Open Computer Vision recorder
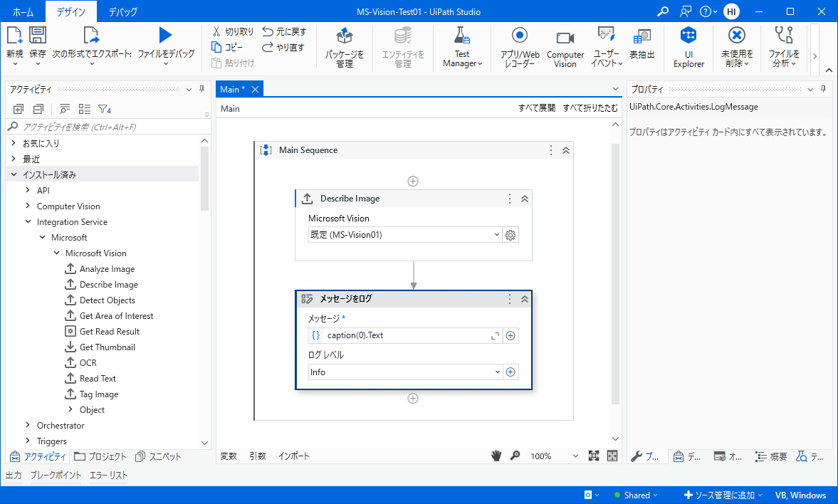 [565, 47]
